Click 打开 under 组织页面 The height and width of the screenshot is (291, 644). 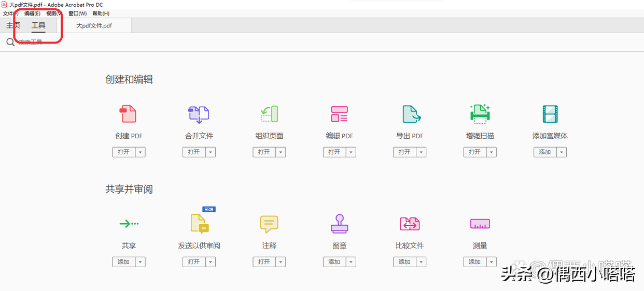264,152
